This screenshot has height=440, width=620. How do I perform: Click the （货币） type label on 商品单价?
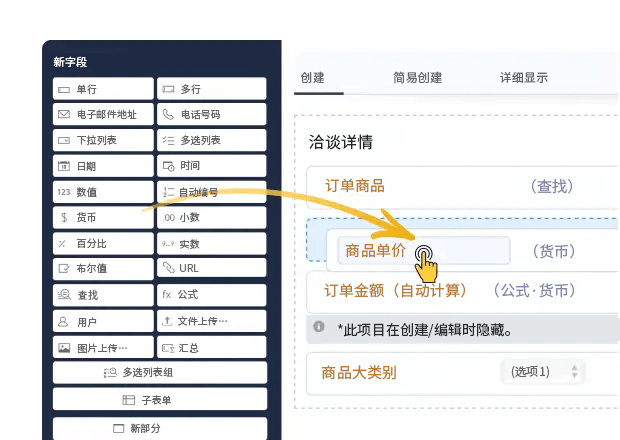554,251
